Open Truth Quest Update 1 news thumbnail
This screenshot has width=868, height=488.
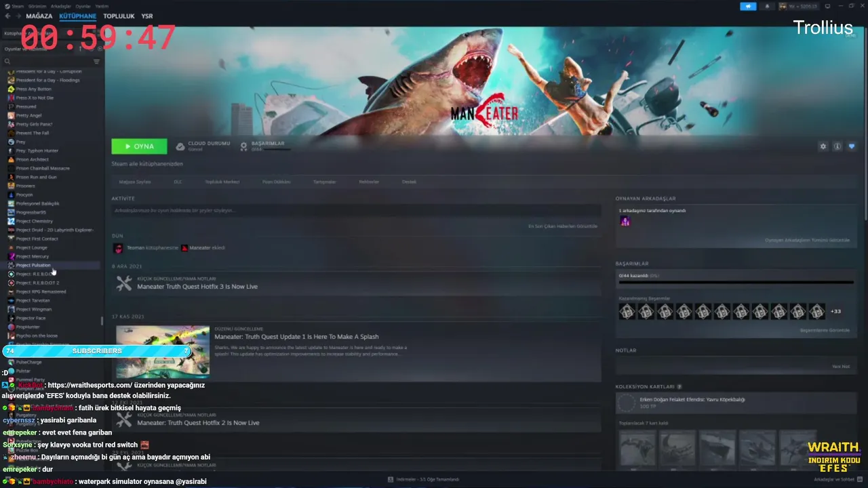tap(163, 351)
